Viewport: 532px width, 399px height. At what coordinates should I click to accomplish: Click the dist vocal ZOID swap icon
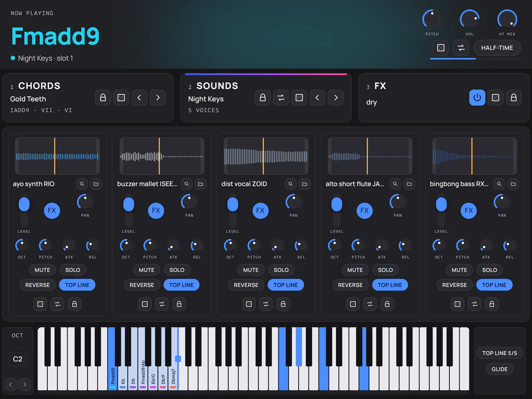pyautogui.click(x=266, y=304)
